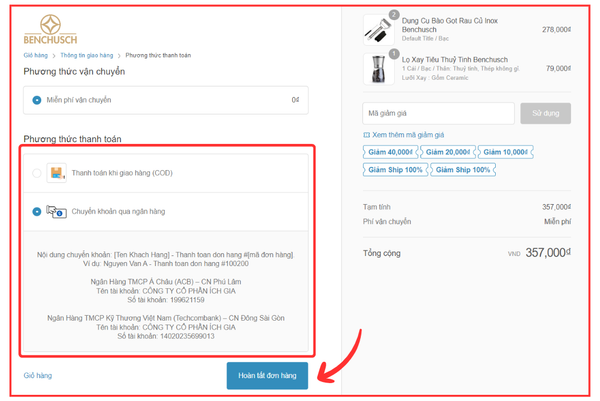This screenshot has height=401, width=600.
Task: Click the bank transfer payment icon
Action: pyautogui.click(x=56, y=212)
